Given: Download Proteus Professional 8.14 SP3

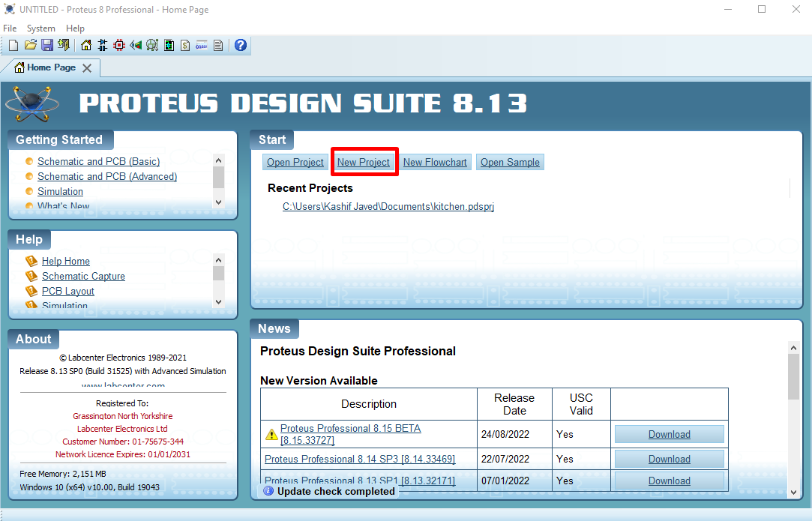Looking at the screenshot, I should 669,460.
